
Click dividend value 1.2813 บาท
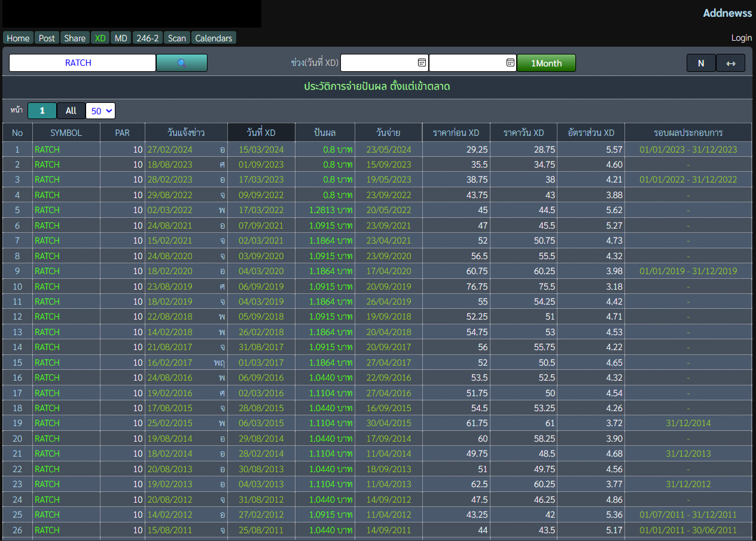[331, 210]
